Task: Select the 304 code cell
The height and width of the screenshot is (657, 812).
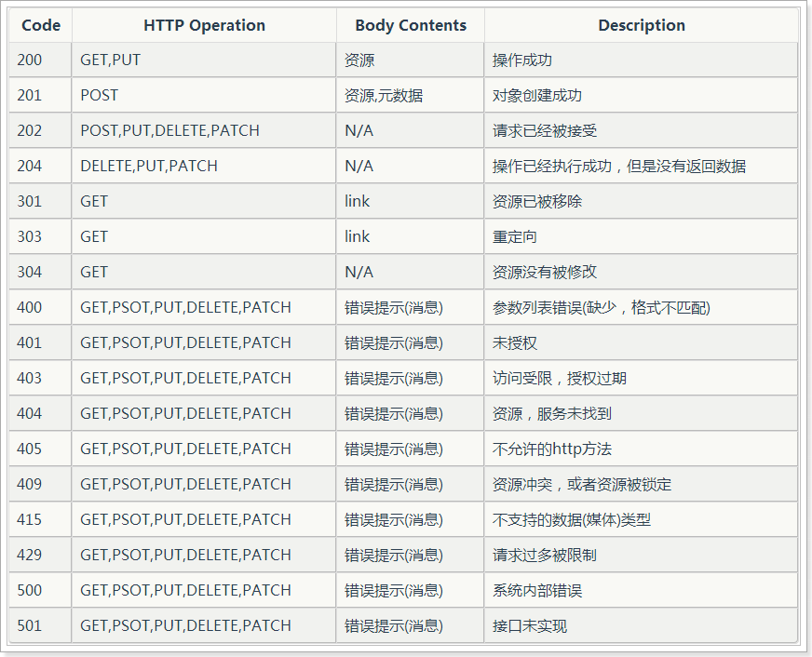Action: [40, 272]
